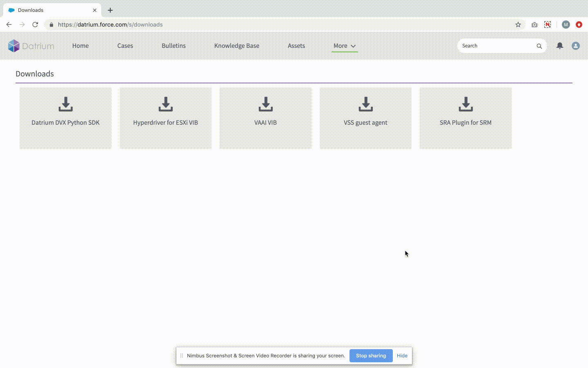Click the Datrium DVX Python SDK label
This screenshot has height=368, width=588.
point(65,123)
